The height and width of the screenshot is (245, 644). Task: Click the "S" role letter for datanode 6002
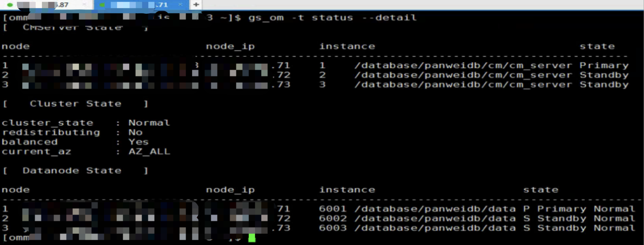pyautogui.click(x=526, y=218)
